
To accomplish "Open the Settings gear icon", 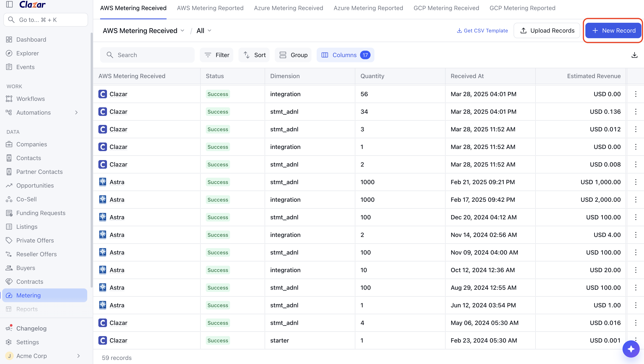I will tap(9, 342).
